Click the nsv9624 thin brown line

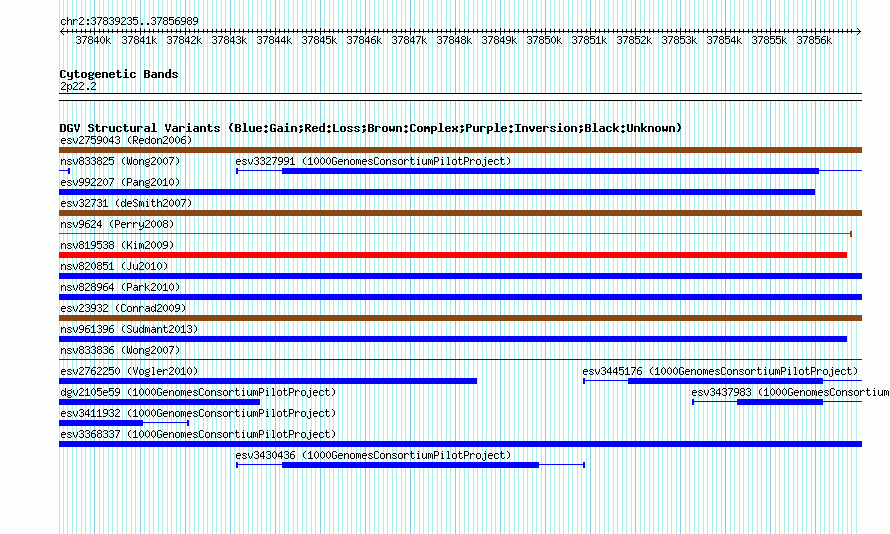[455, 234]
